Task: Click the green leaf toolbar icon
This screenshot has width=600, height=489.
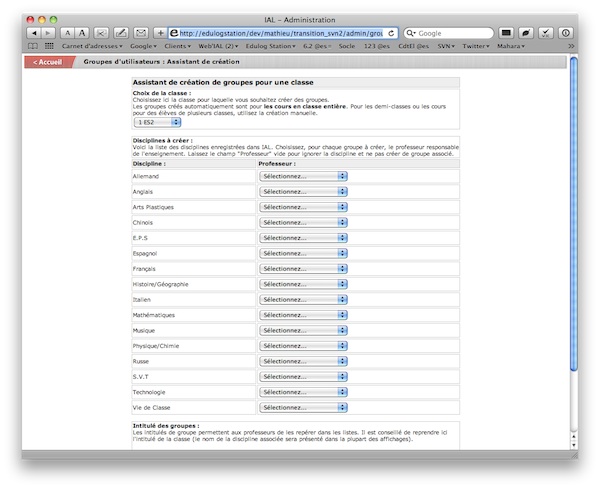Action: [x=526, y=33]
